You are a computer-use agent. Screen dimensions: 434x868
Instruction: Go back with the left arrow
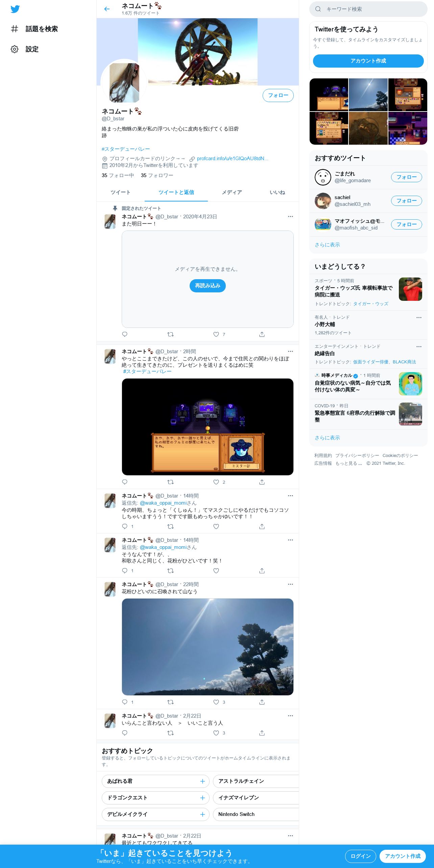pyautogui.click(x=107, y=9)
